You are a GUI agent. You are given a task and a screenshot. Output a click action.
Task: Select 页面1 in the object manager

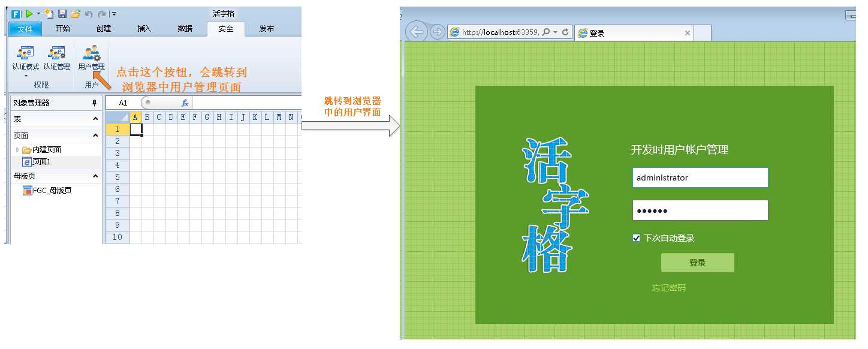(x=37, y=162)
